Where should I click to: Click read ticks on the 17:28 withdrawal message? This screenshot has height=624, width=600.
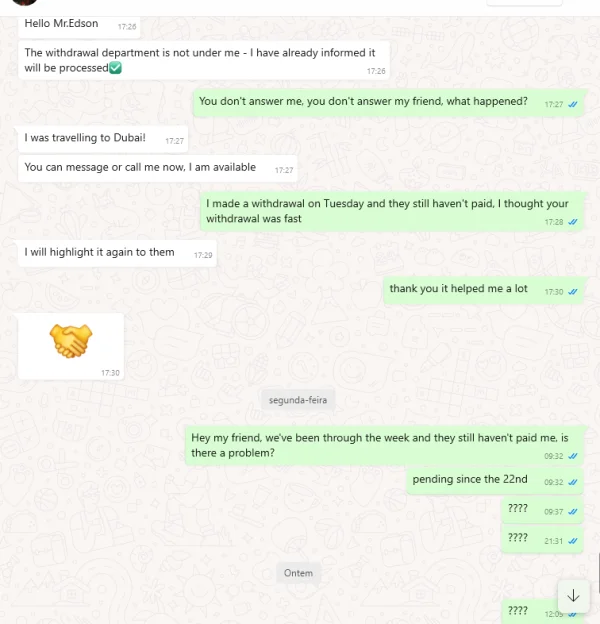[573, 222]
